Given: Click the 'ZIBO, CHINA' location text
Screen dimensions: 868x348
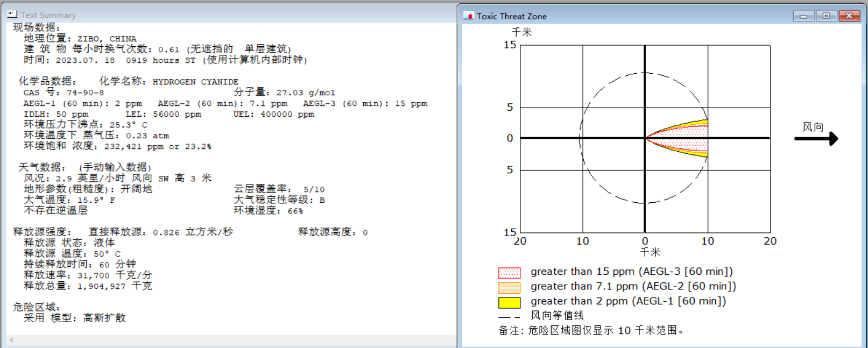Looking at the screenshot, I should [x=107, y=39].
